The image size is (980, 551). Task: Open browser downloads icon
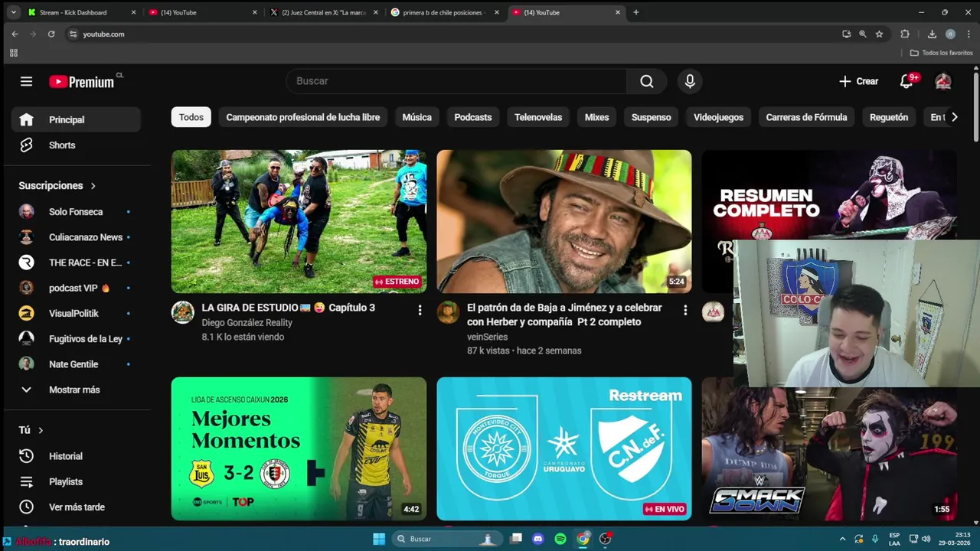coord(932,34)
